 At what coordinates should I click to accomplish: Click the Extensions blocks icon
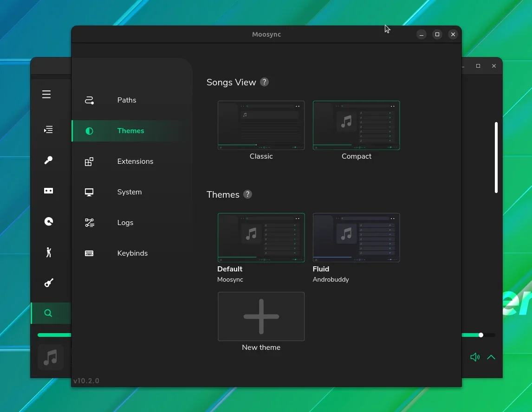click(x=89, y=162)
